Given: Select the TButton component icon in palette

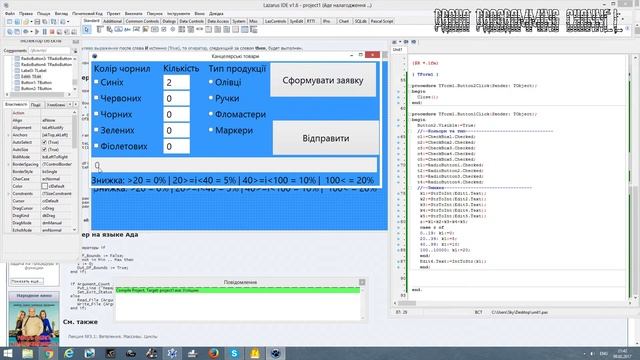Looking at the screenshot, I should click(x=118, y=29).
